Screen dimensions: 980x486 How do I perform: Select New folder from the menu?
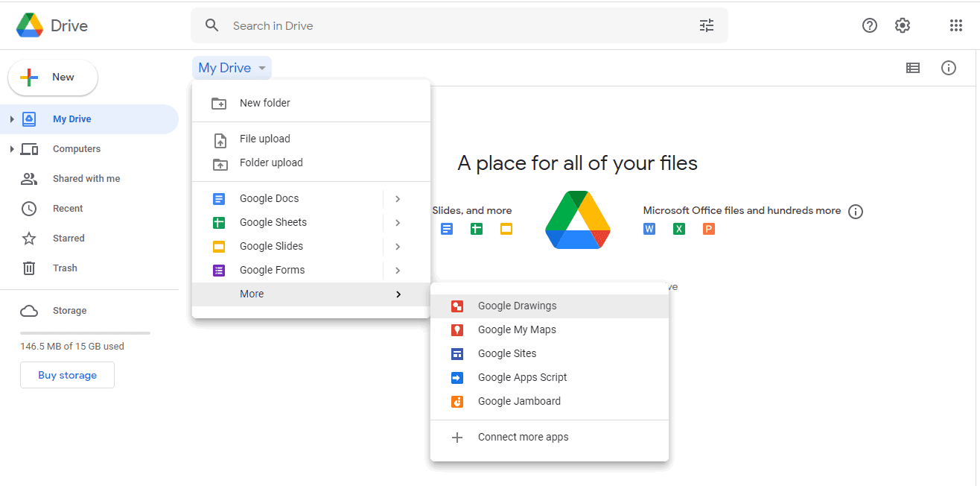pos(264,103)
